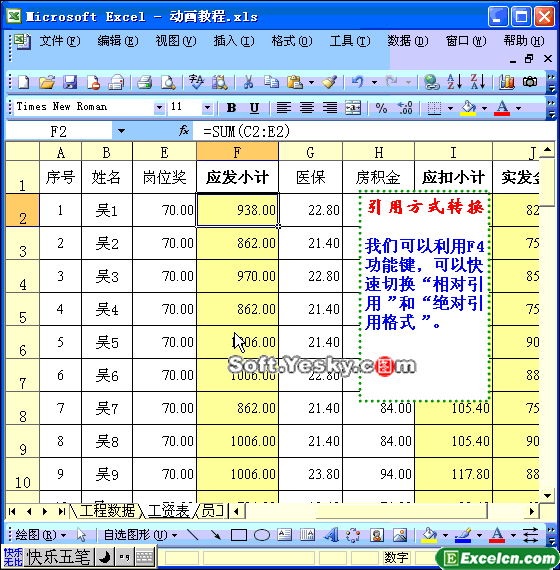Open the 格式 menu
The width and height of the screenshot is (560, 570).
[x=292, y=41]
